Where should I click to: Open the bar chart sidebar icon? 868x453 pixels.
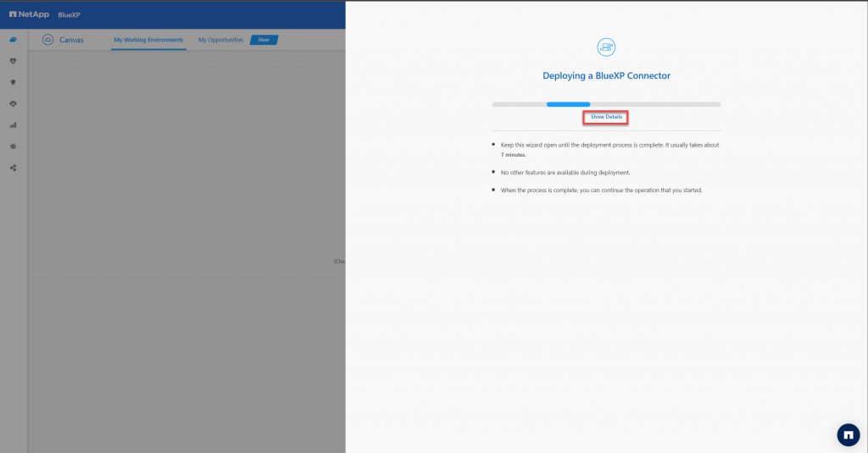tap(14, 125)
